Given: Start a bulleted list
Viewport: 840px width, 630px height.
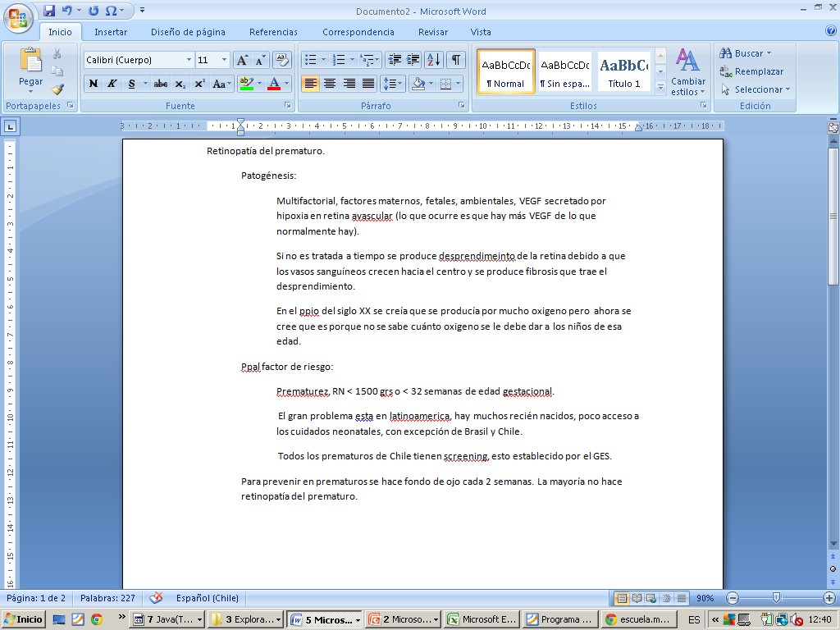Looking at the screenshot, I should pos(310,60).
